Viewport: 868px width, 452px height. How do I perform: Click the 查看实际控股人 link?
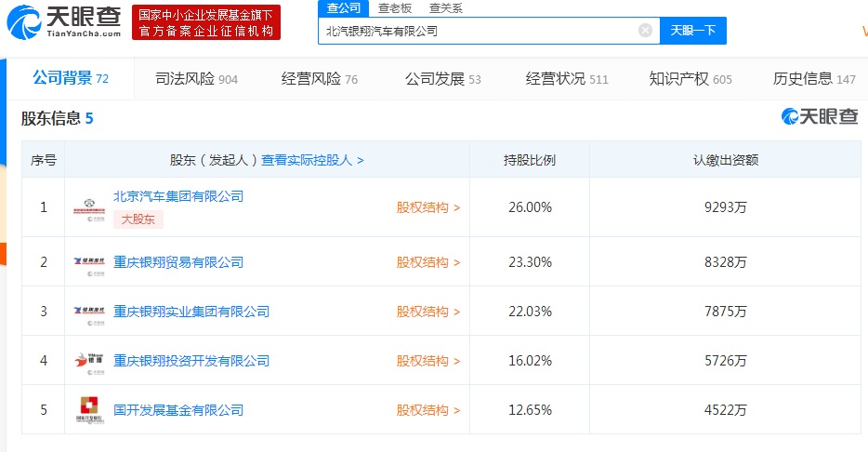(312, 160)
